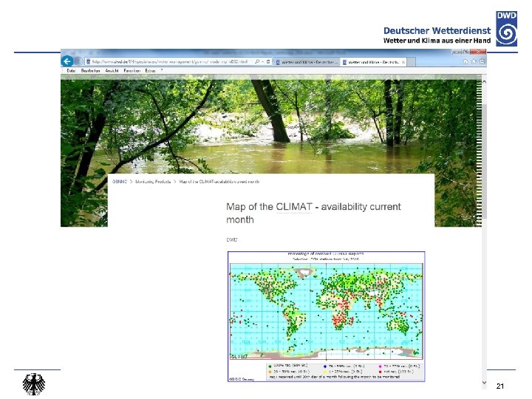Screen dimensions: 532x399
Task: Switch to the first Wetter und Klima tab
Action: pos(307,62)
